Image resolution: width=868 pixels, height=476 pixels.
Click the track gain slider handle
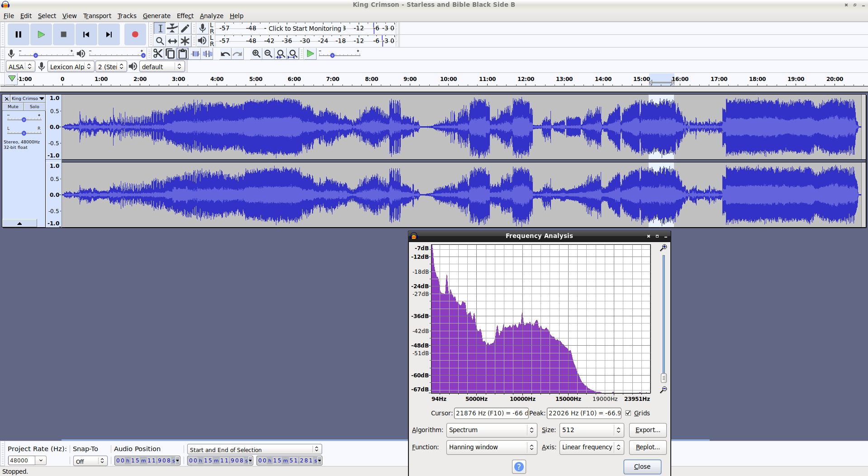pyautogui.click(x=24, y=119)
